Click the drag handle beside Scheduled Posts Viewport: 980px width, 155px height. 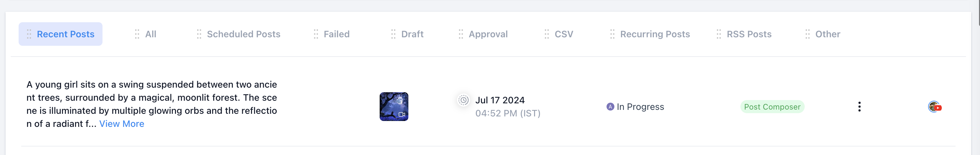199,34
